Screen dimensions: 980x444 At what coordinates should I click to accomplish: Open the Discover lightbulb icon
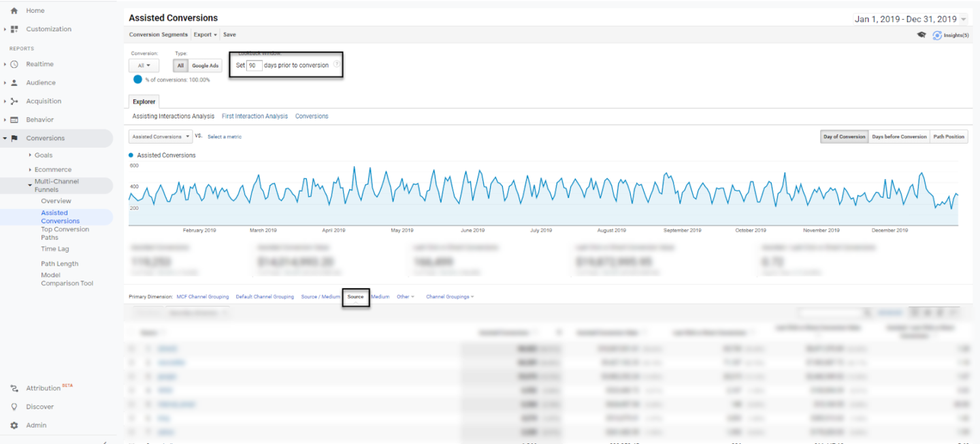tap(14, 407)
